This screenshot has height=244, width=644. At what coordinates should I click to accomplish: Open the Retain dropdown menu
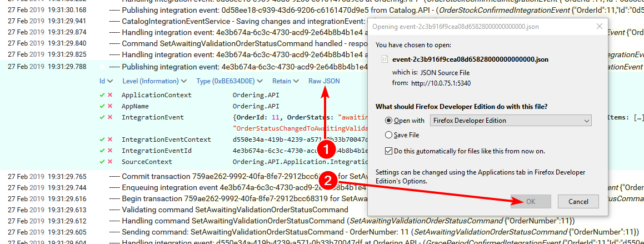point(285,81)
